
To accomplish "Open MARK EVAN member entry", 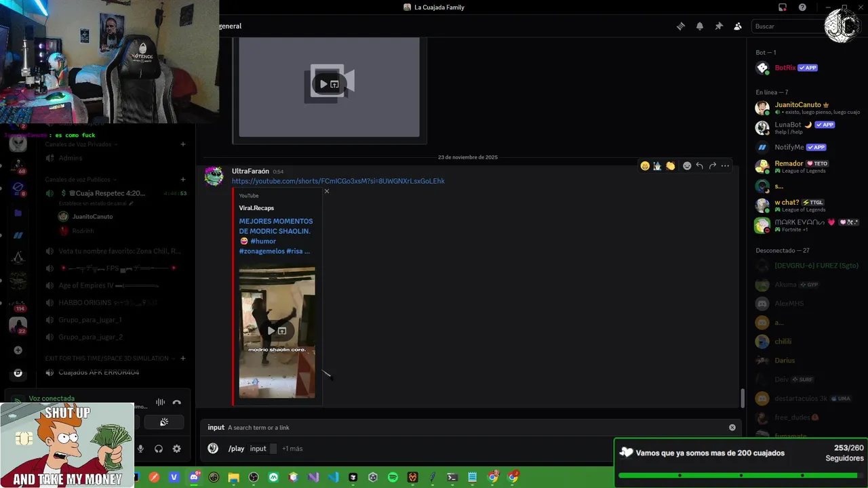I will point(807,225).
